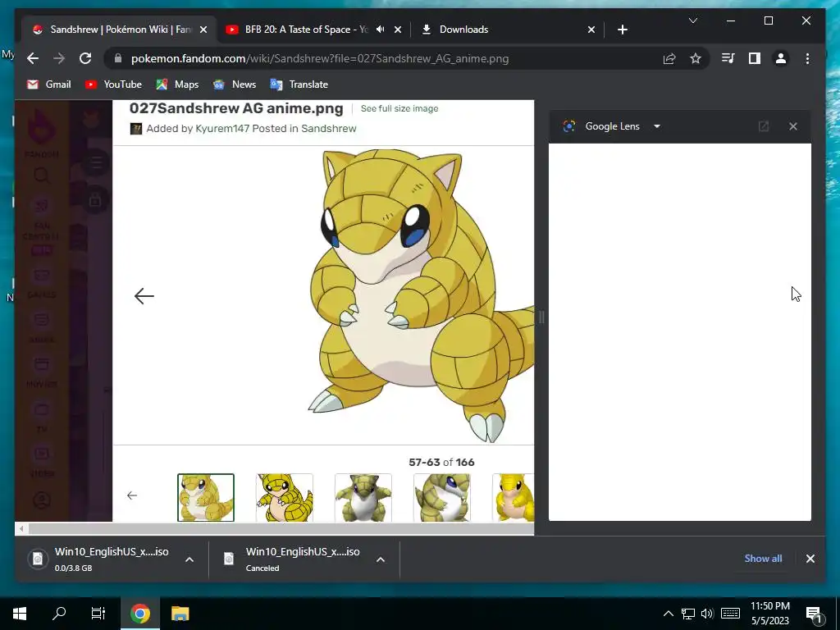Toggle the Chrome side panel icon
This screenshot has height=630, width=840.
pyautogui.click(x=755, y=58)
